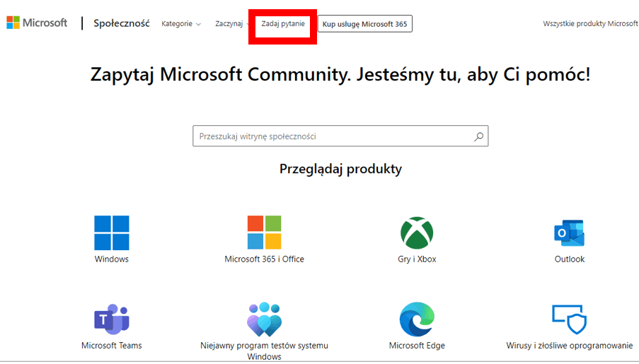Screen dimensions: 639x364
Task: Open Wszystkie produkty Microsoft menu
Action: pos(590,23)
